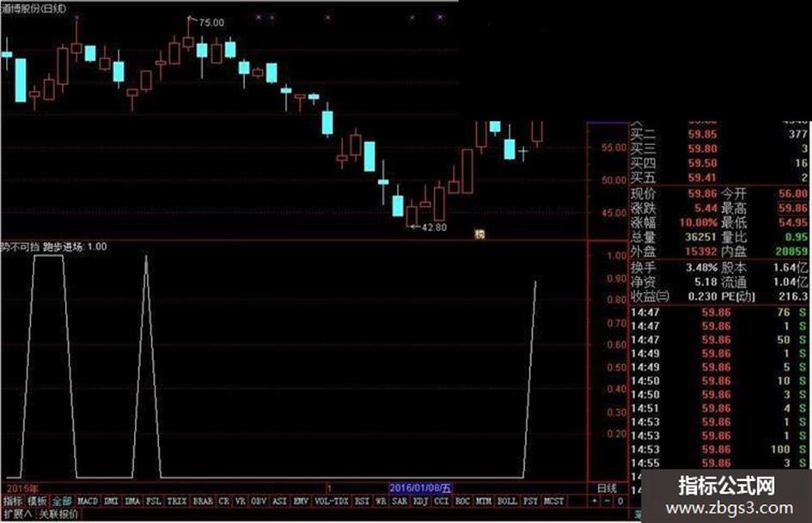Click the plus zoom button in indicator bar
812x523 pixels.
point(595,502)
